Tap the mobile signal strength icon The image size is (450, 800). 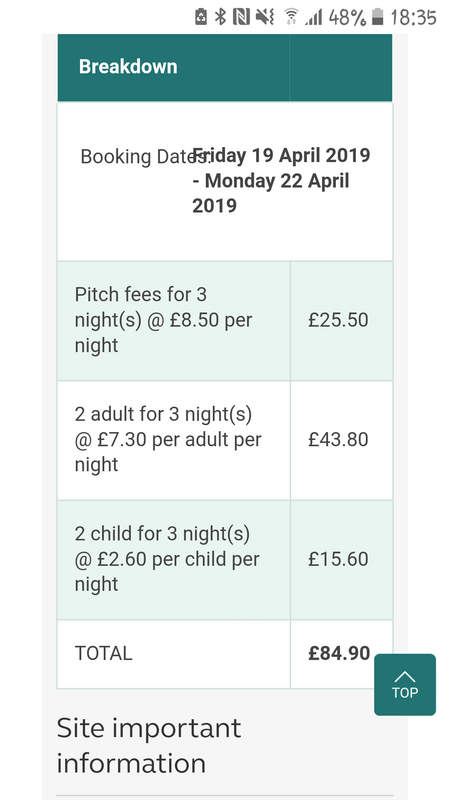[x=314, y=17]
